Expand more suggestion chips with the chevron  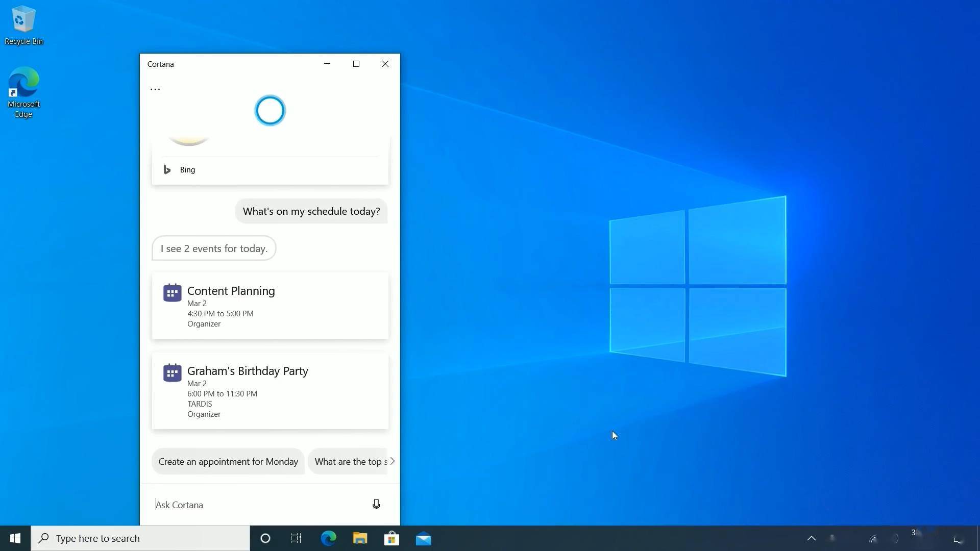[x=393, y=461]
